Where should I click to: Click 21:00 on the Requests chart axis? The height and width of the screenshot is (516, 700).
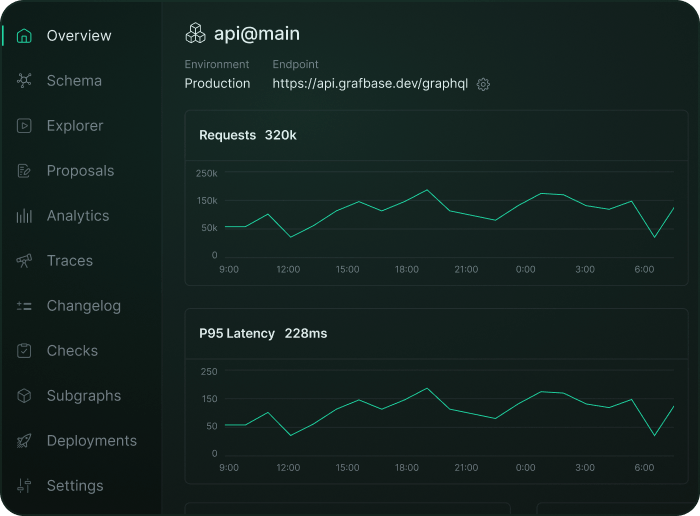coord(466,270)
